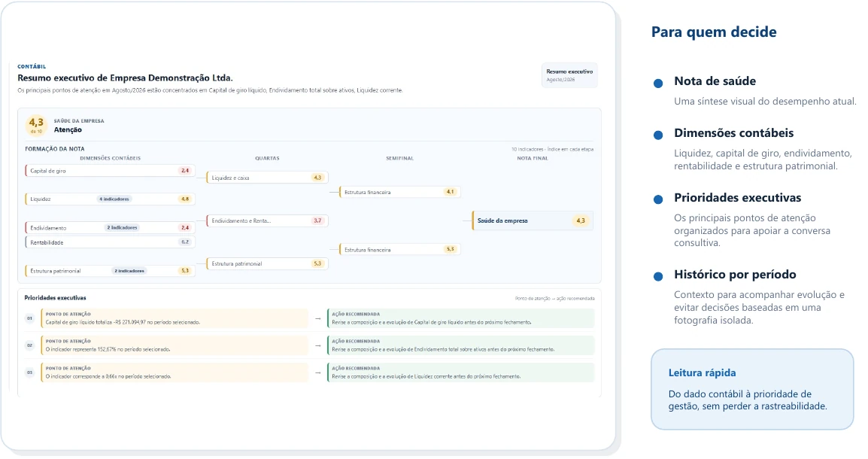868x459 pixels.
Task: Click the '4 indicadores' badge on Liquidez
Action: coord(114,199)
